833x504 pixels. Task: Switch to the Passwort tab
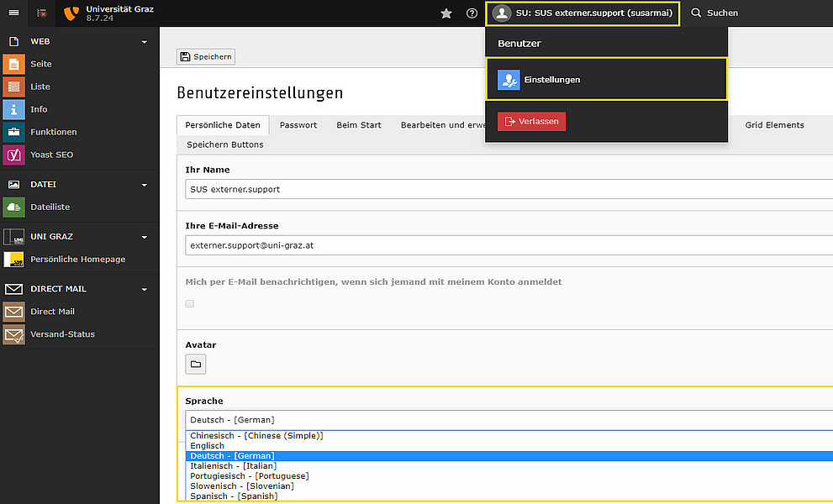[x=298, y=125]
